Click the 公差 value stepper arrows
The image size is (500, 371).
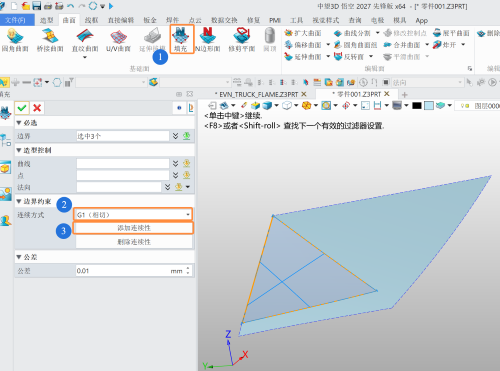(188, 270)
